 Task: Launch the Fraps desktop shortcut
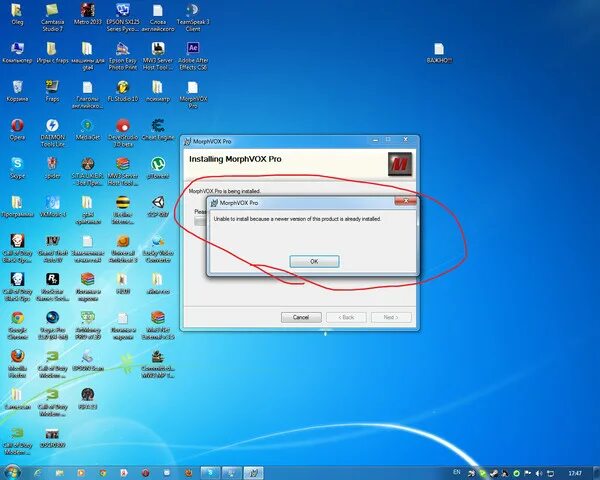tap(52, 91)
